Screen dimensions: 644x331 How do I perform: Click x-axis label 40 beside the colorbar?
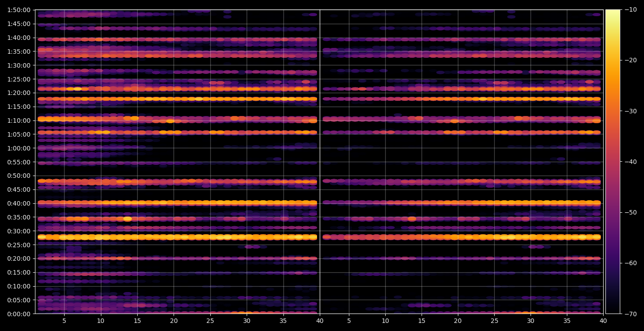(x=604, y=321)
